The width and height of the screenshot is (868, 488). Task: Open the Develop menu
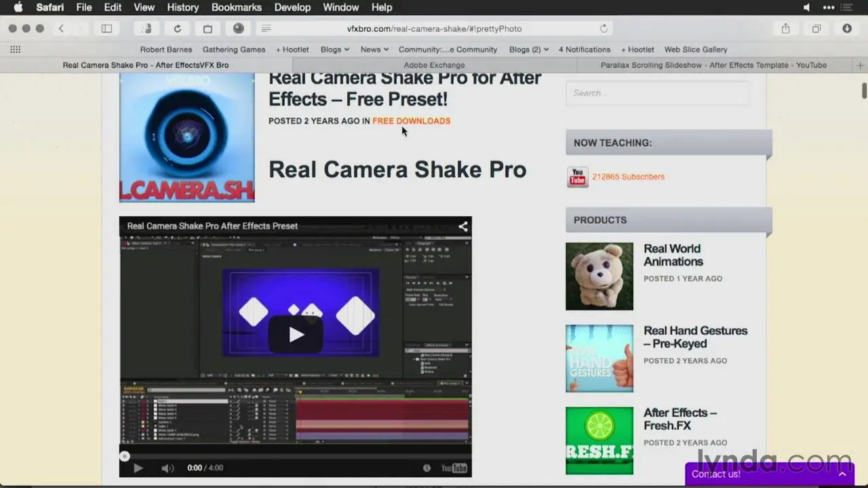click(x=292, y=7)
